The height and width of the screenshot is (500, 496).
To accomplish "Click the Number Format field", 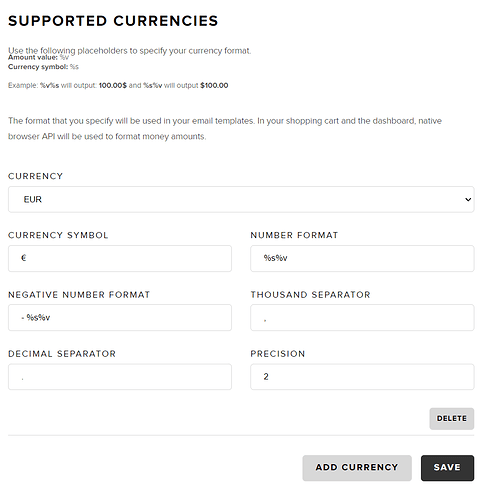I will [362, 258].
